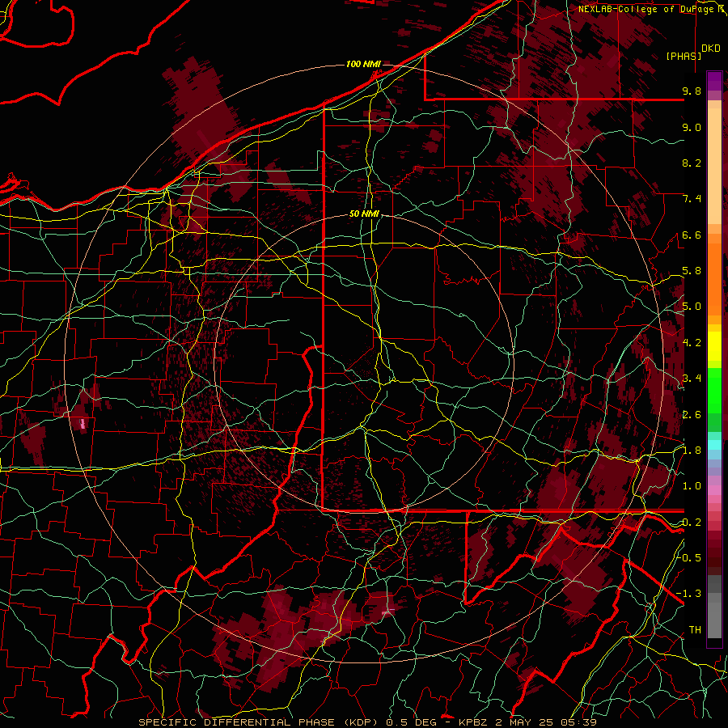Pick the orange segment of the color scale
The width and height of the screenshot is (728, 728).
click(714, 278)
